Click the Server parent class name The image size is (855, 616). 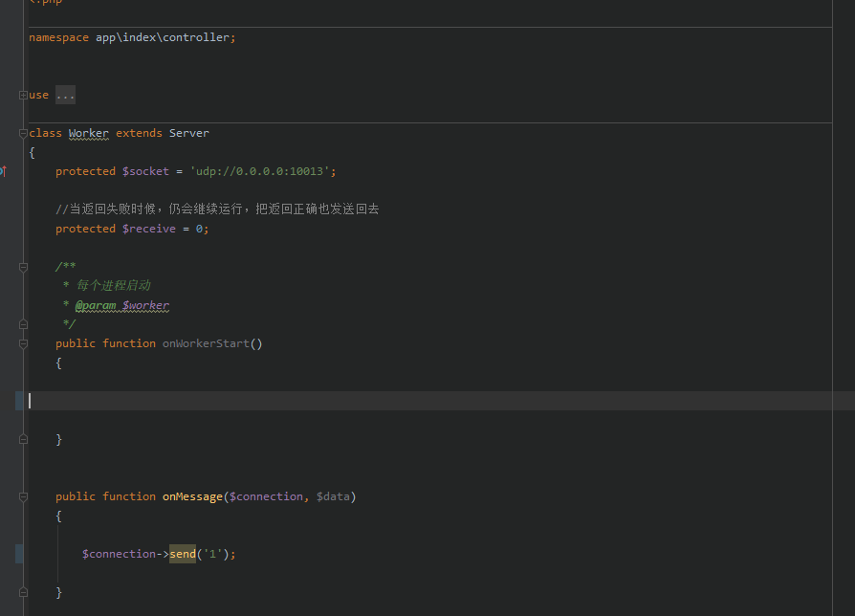click(x=188, y=133)
